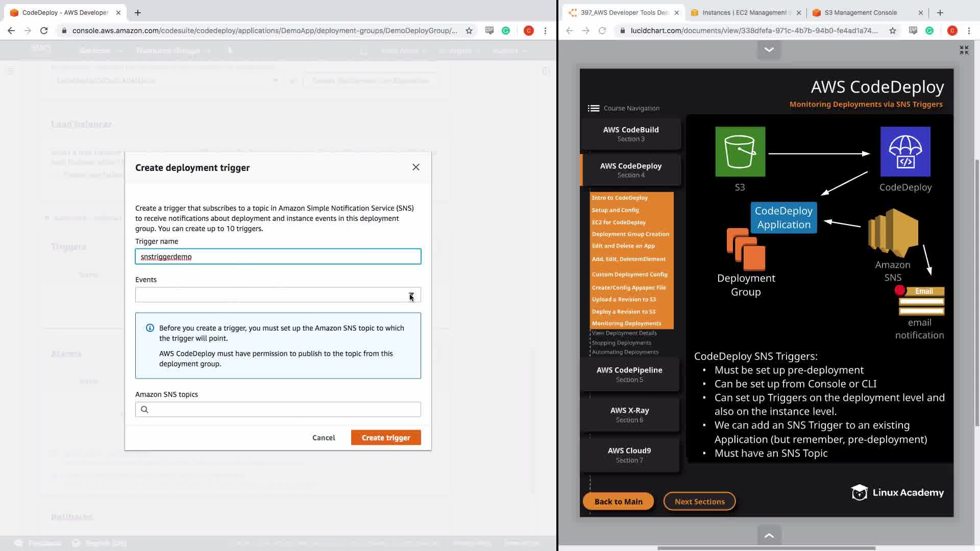The height and width of the screenshot is (551, 980).
Task: Select Monitoring Deployments in course outline
Action: (x=626, y=323)
